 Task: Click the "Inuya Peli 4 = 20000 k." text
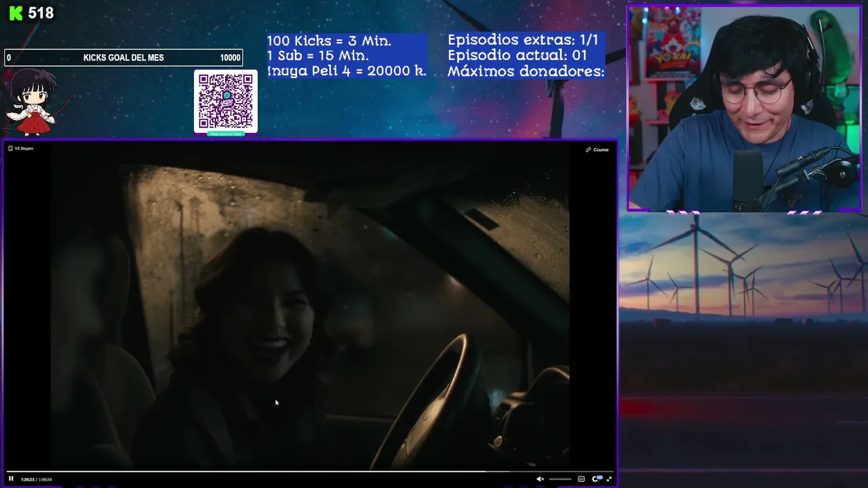tap(347, 70)
